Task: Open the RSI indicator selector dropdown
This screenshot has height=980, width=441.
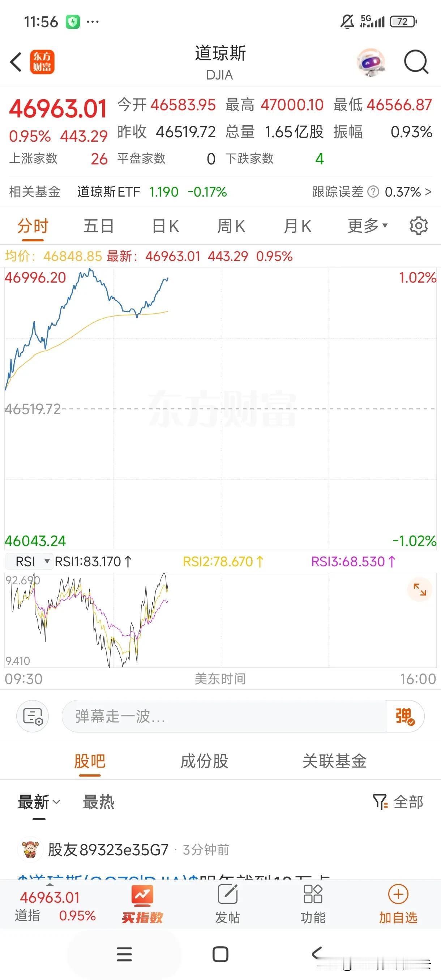Action: [x=29, y=562]
